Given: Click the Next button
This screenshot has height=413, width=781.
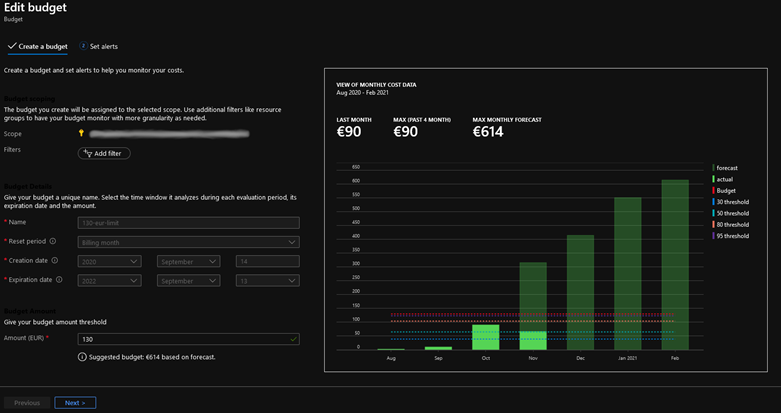Looking at the screenshot, I should pyautogui.click(x=75, y=403).
